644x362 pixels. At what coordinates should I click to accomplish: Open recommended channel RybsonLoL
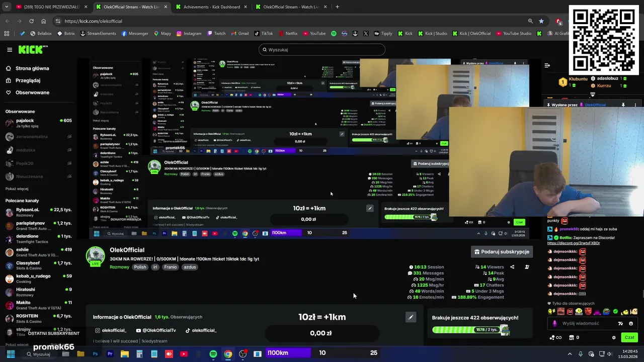tap(39, 212)
